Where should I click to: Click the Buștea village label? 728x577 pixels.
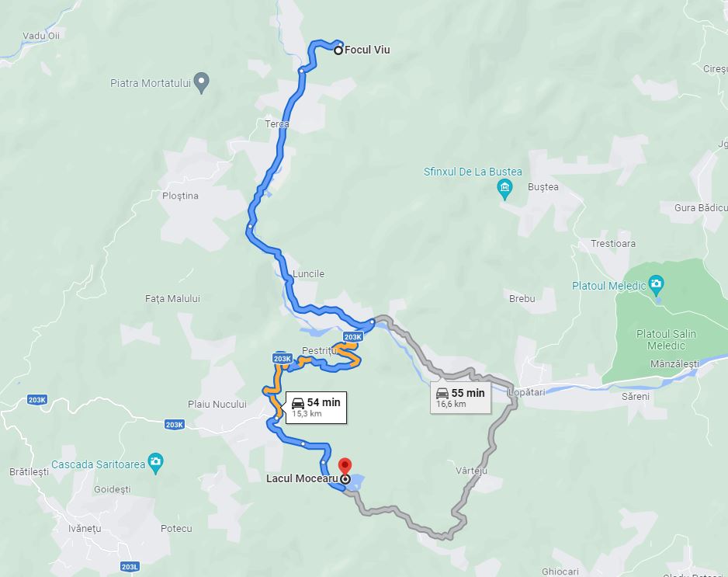(x=543, y=186)
